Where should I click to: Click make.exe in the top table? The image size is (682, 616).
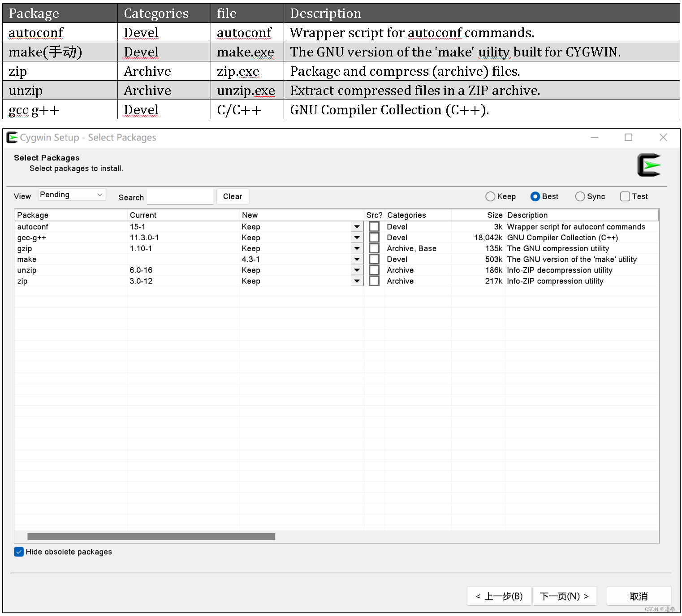246,52
